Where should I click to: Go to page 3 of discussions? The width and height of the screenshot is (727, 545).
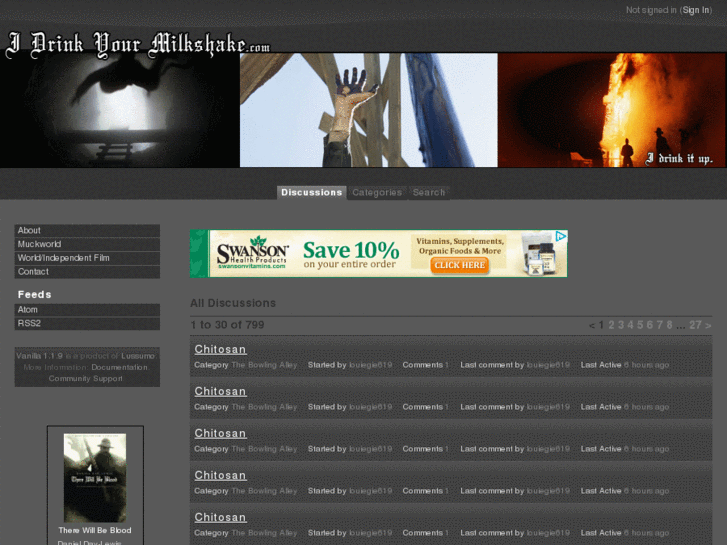click(x=621, y=325)
